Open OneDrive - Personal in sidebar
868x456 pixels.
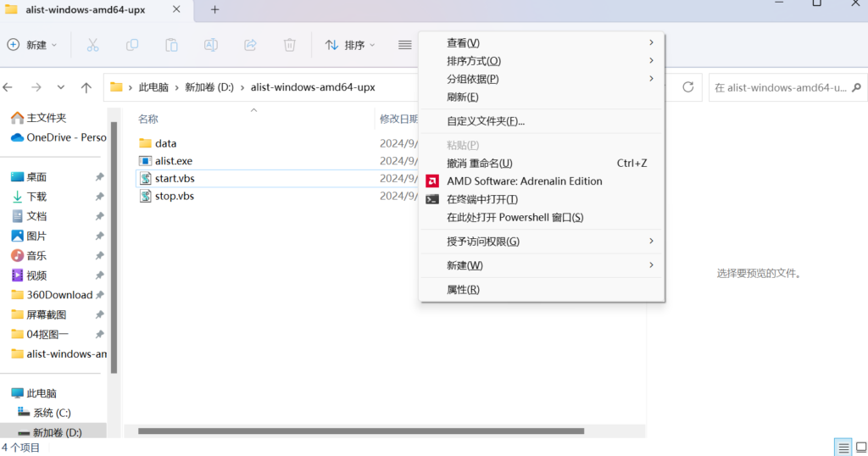(58, 137)
